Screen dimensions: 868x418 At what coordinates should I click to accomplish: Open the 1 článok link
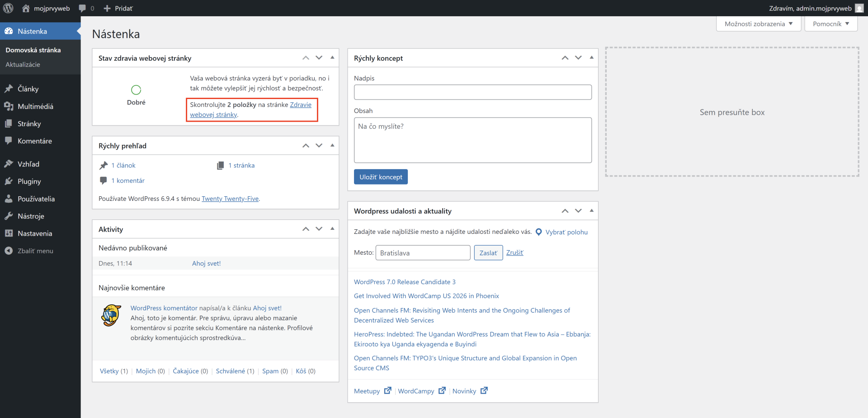coord(123,166)
